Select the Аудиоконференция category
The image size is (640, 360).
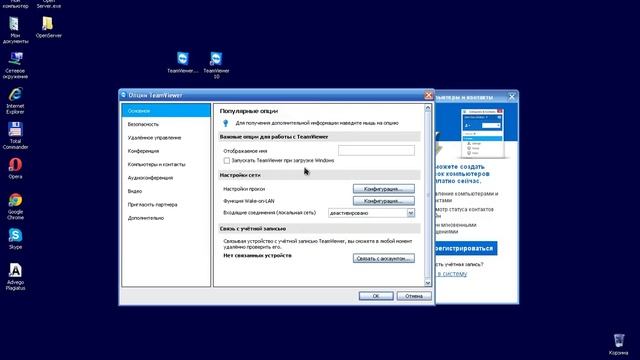tap(166, 178)
